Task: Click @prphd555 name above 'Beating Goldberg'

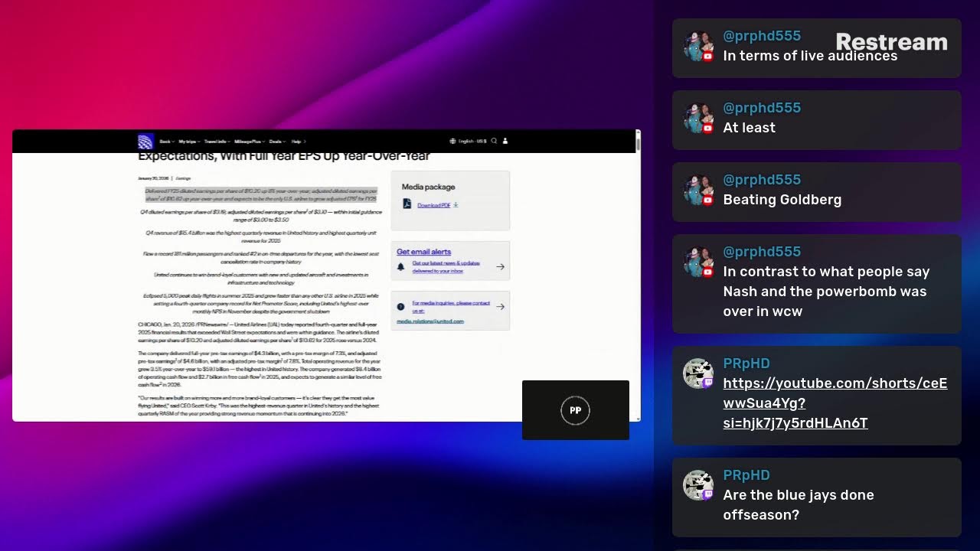Action: pyautogui.click(x=762, y=180)
